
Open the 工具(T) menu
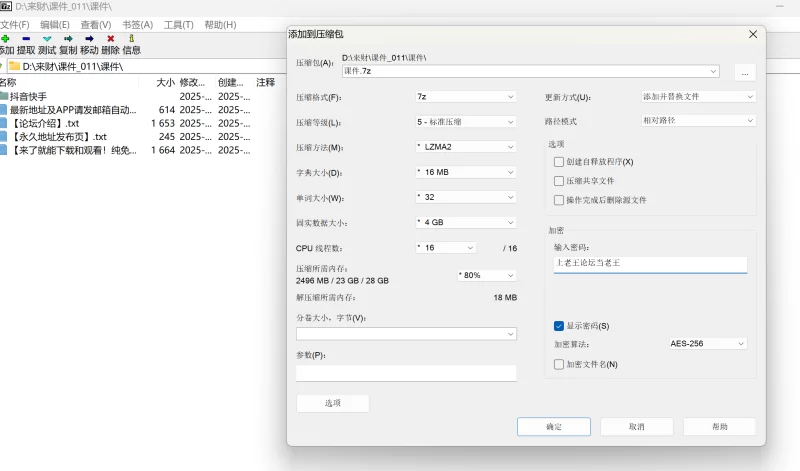(x=179, y=24)
